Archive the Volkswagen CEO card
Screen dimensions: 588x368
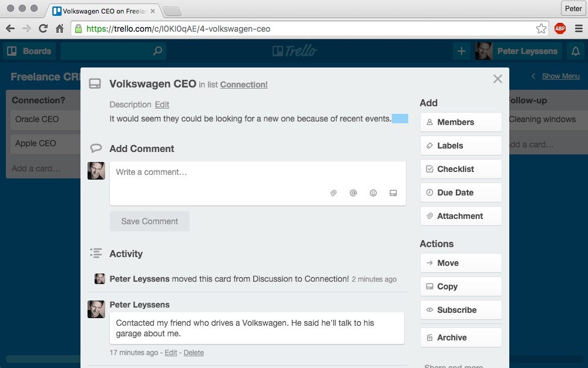(461, 337)
